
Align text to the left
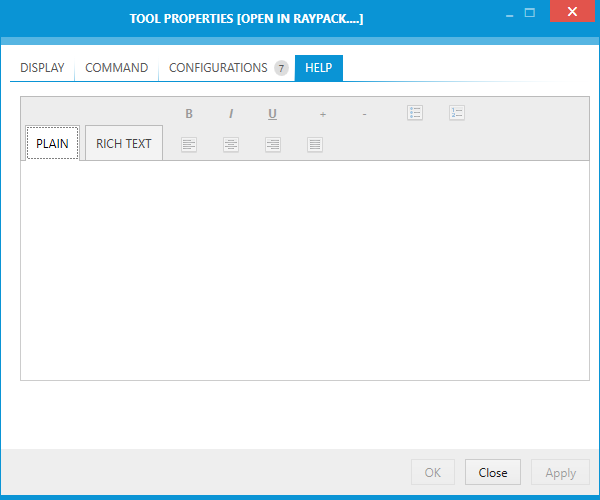tap(189, 145)
